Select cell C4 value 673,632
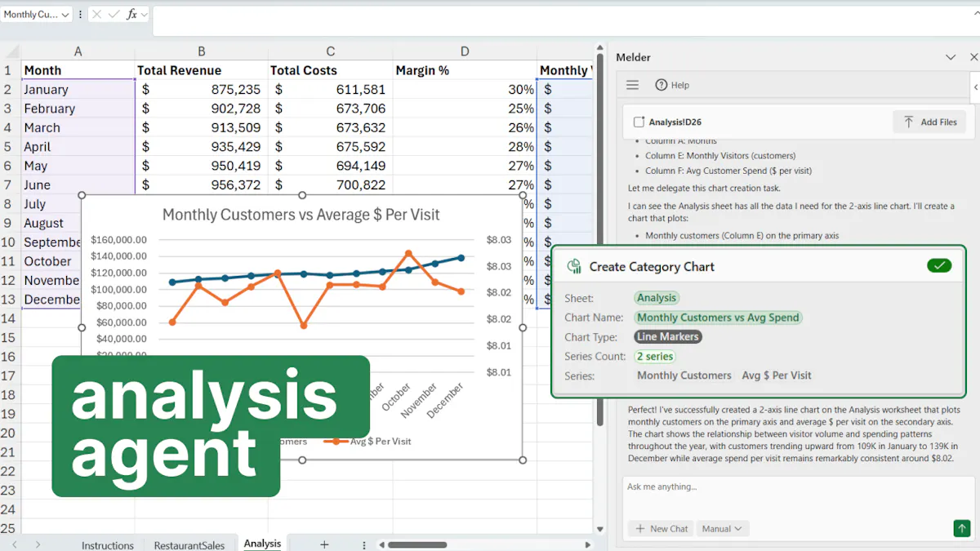This screenshot has height=551, width=980. click(x=331, y=127)
